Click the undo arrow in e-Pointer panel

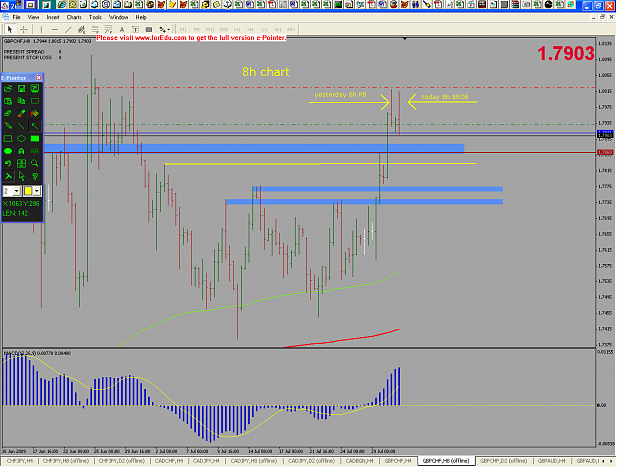coord(8,163)
